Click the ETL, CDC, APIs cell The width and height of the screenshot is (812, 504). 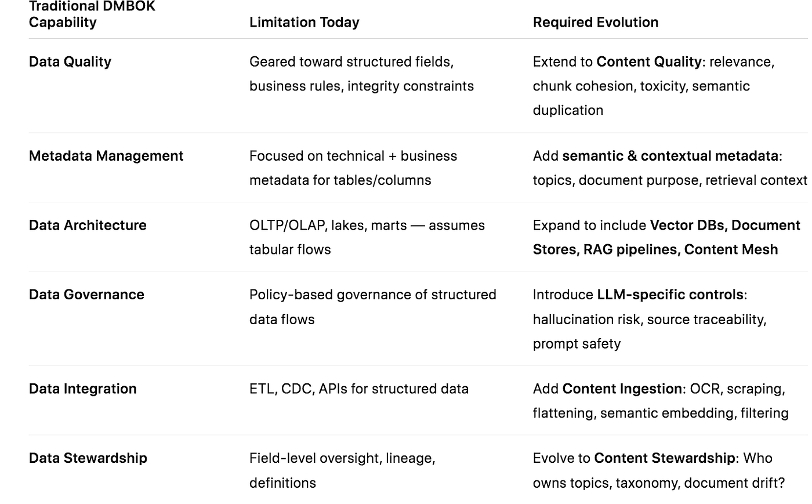point(359,389)
